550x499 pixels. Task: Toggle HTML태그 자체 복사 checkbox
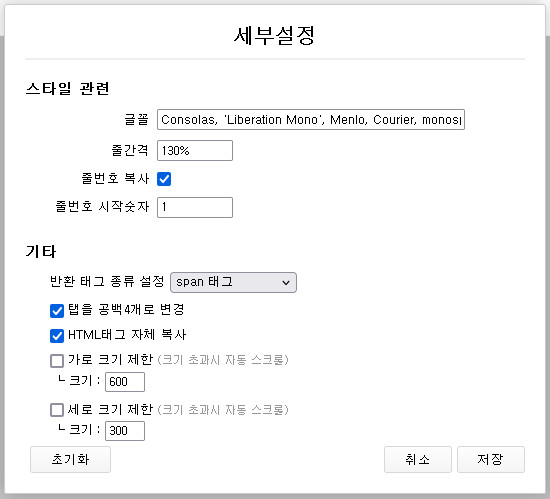(x=57, y=336)
